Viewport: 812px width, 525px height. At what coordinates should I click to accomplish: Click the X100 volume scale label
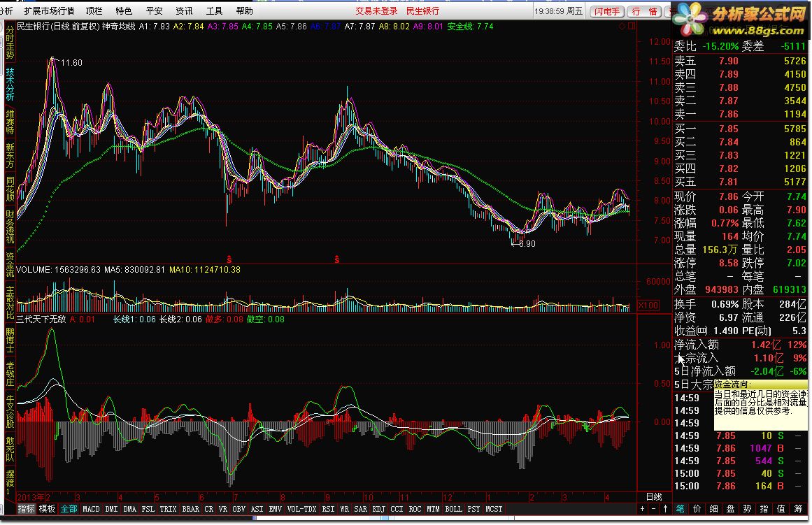tap(648, 305)
